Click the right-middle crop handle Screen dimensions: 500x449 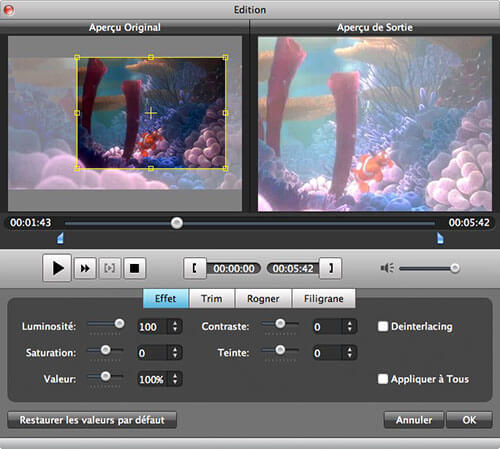pyautogui.click(x=225, y=113)
